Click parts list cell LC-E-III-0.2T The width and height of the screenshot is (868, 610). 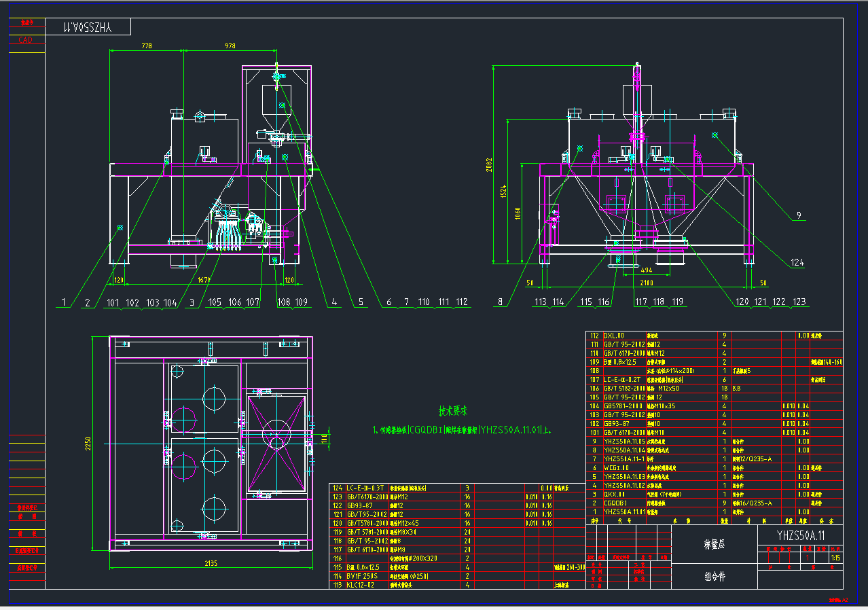[623, 380]
